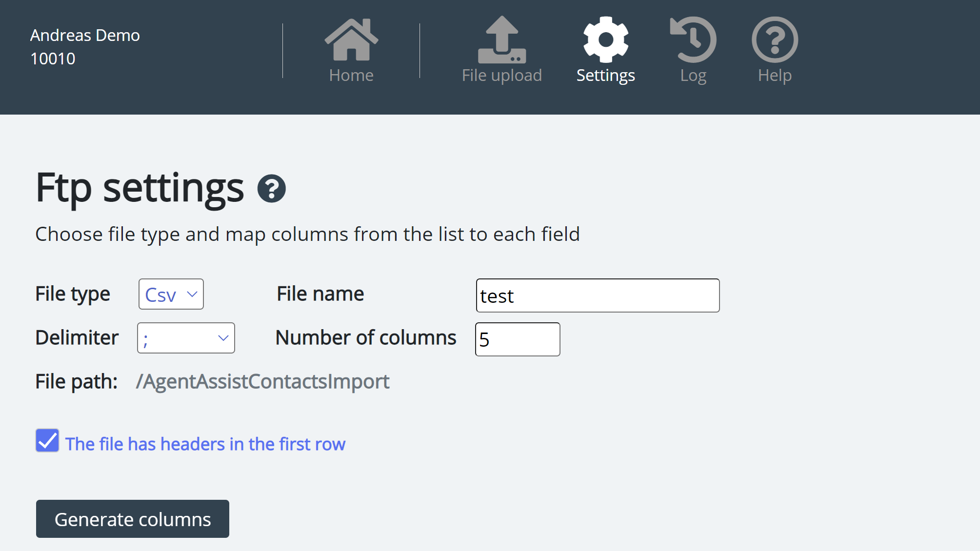Viewport: 980px width, 551px height.
Task: Click the Andreas Demo account name
Action: click(85, 36)
